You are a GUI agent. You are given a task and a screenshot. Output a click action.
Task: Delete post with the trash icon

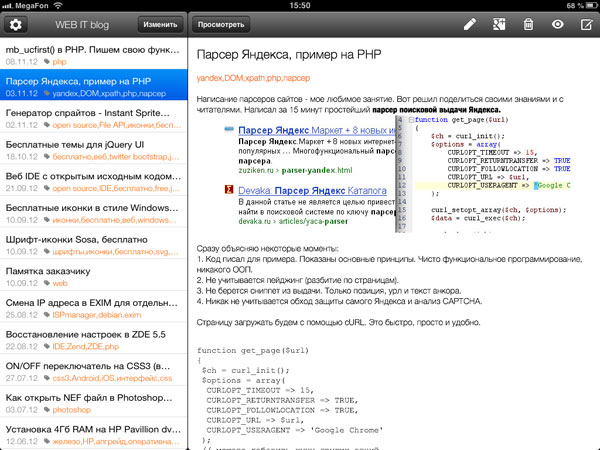pyautogui.click(x=528, y=24)
